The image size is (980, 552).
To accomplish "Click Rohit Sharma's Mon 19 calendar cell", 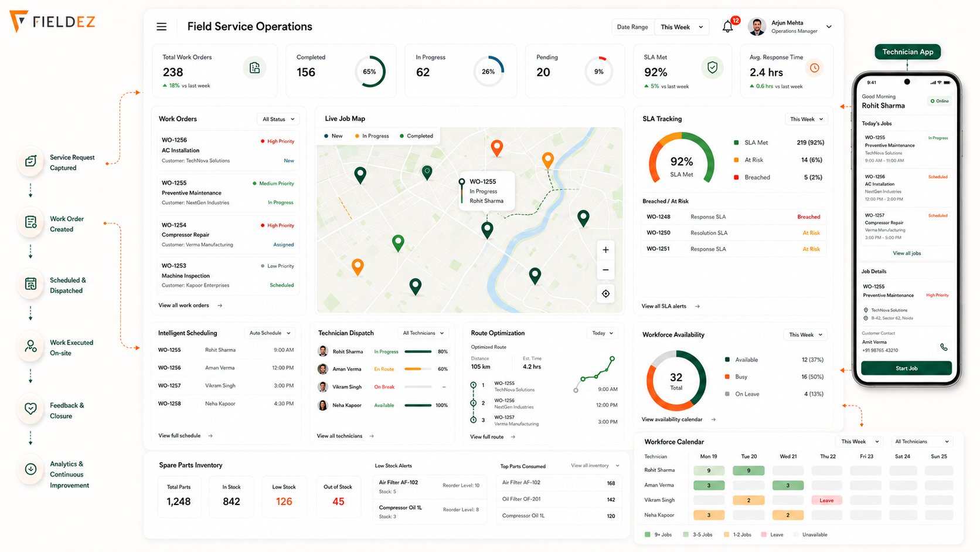I will coord(709,470).
